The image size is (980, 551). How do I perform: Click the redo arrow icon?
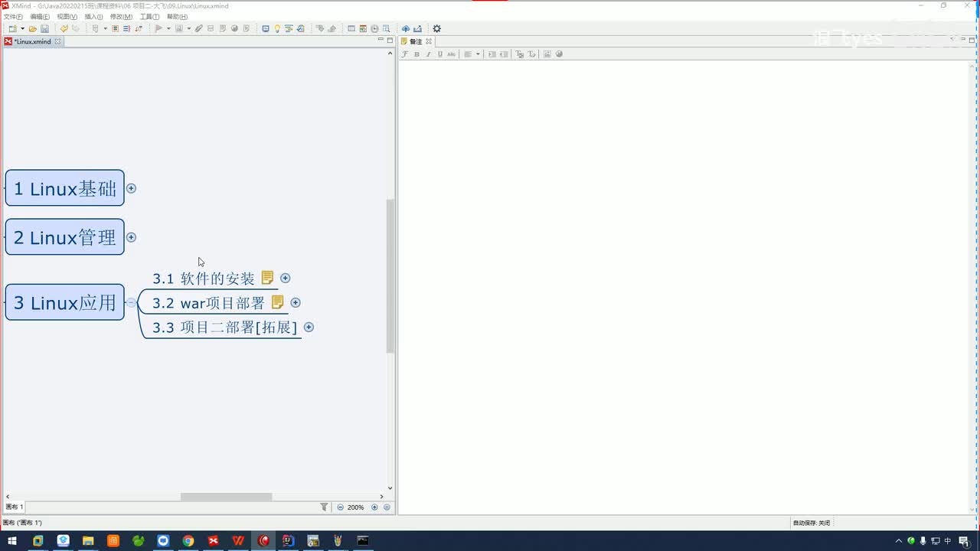(x=76, y=29)
